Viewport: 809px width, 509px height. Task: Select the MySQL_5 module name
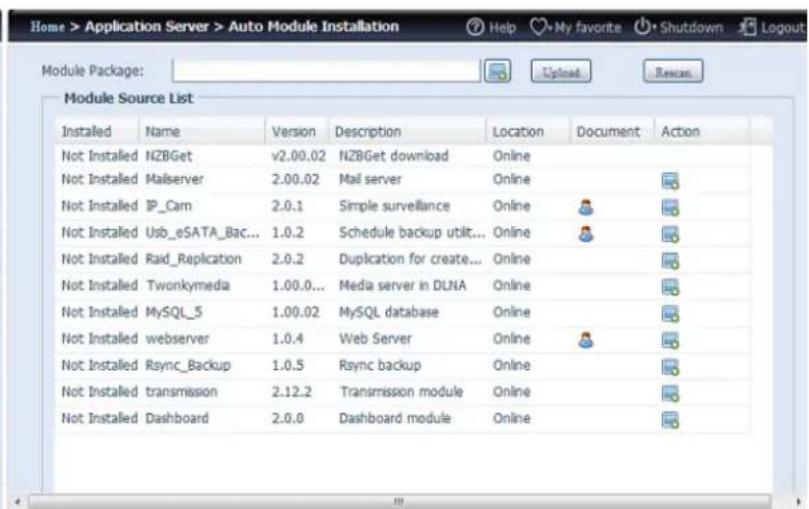tap(174, 312)
